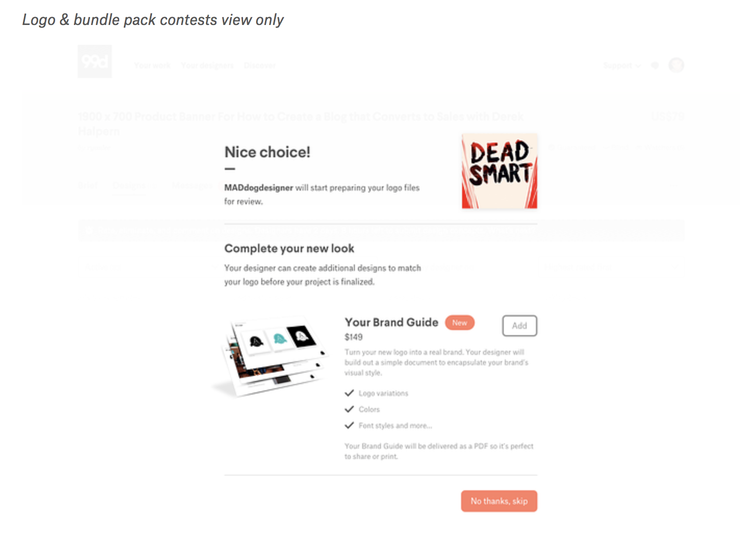Click the Logo variations checkmark
The height and width of the screenshot is (560, 741).
pos(349,393)
